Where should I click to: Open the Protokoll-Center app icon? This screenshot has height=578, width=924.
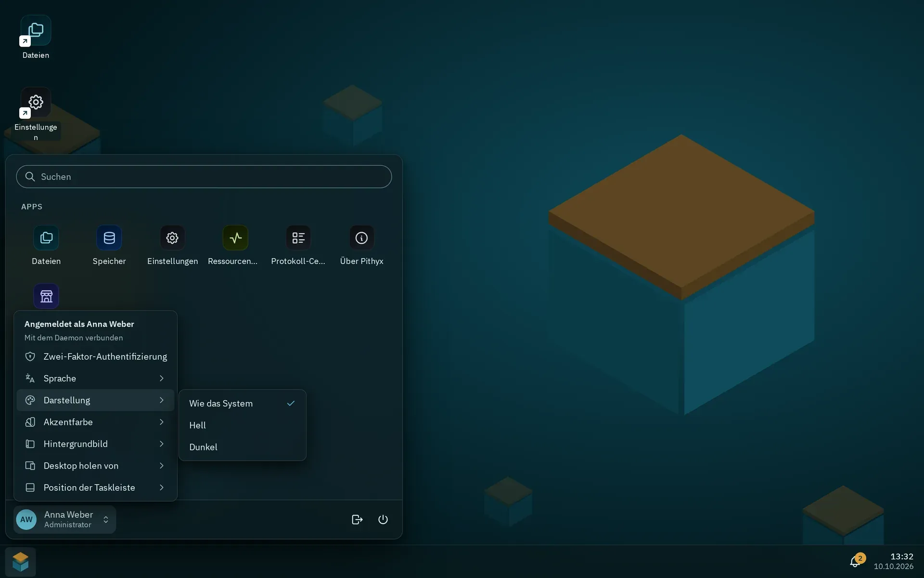click(x=298, y=238)
